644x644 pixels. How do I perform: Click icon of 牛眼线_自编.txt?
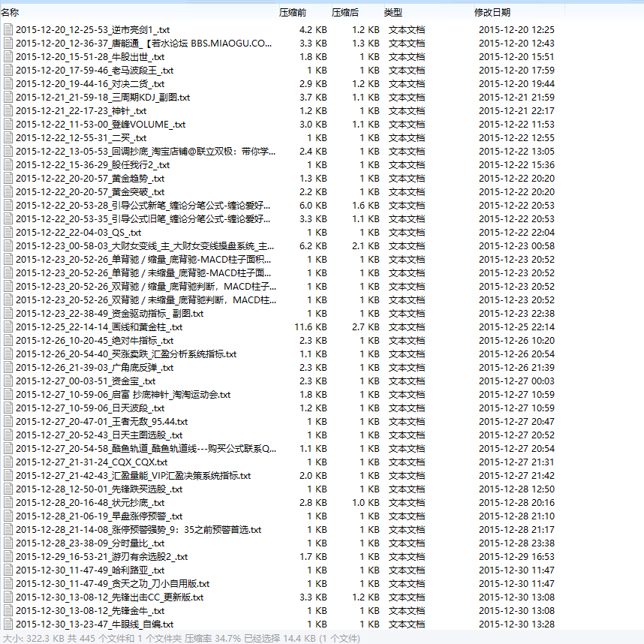click(x=8, y=624)
